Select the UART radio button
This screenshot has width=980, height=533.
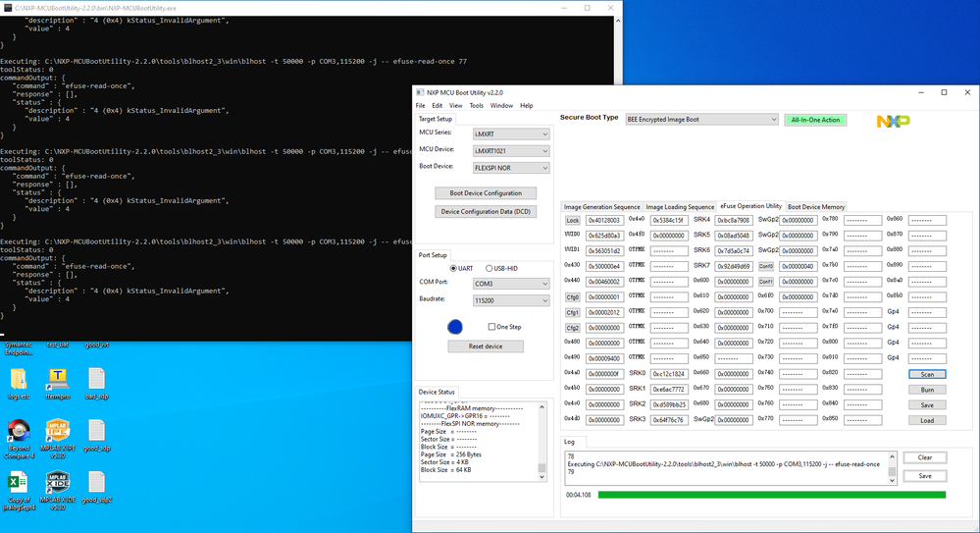click(461, 268)
